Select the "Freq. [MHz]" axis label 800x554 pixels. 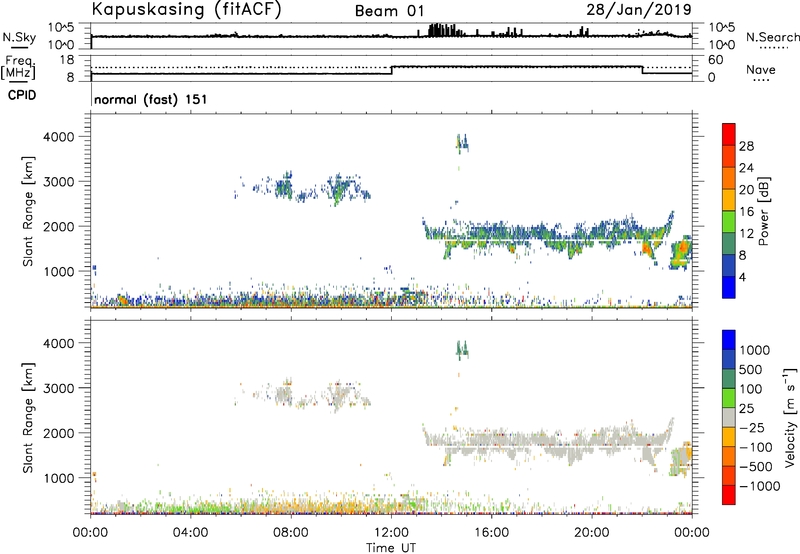tap(19, 67)
